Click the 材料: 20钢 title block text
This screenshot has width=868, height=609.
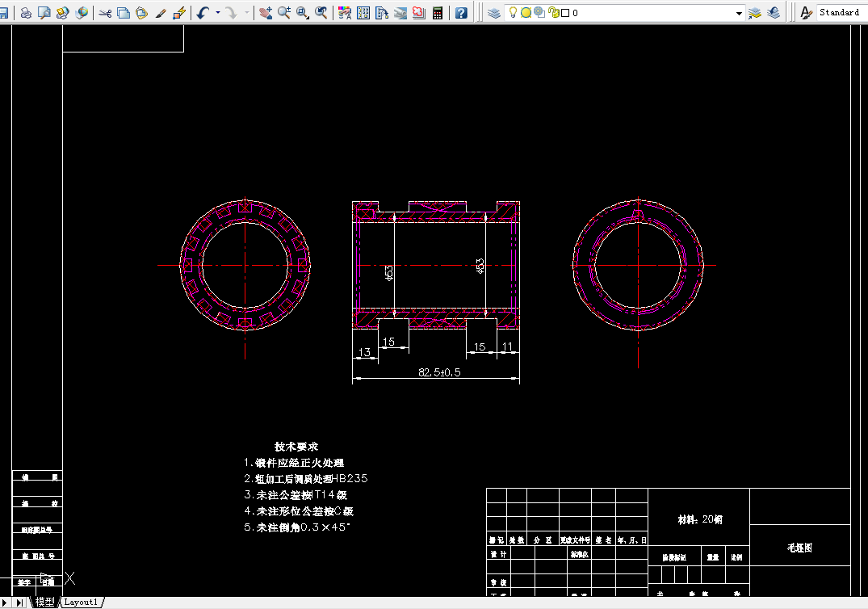[x=700, y=519]
